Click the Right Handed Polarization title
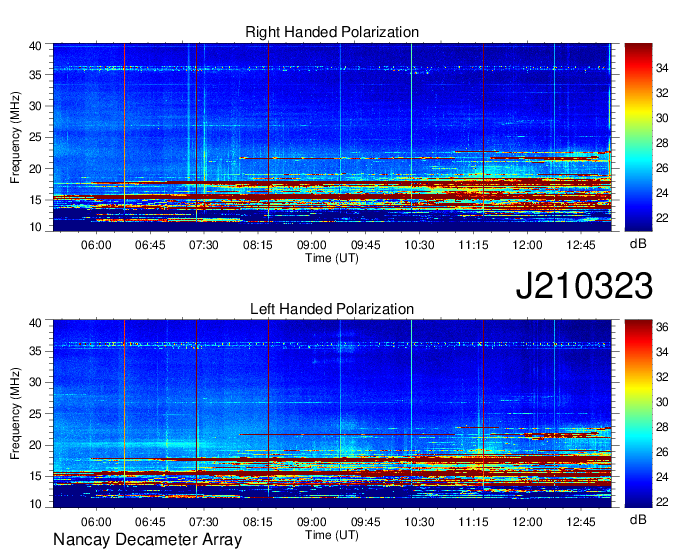Screen dimensions: 680x552 click(x=332, y=32)
